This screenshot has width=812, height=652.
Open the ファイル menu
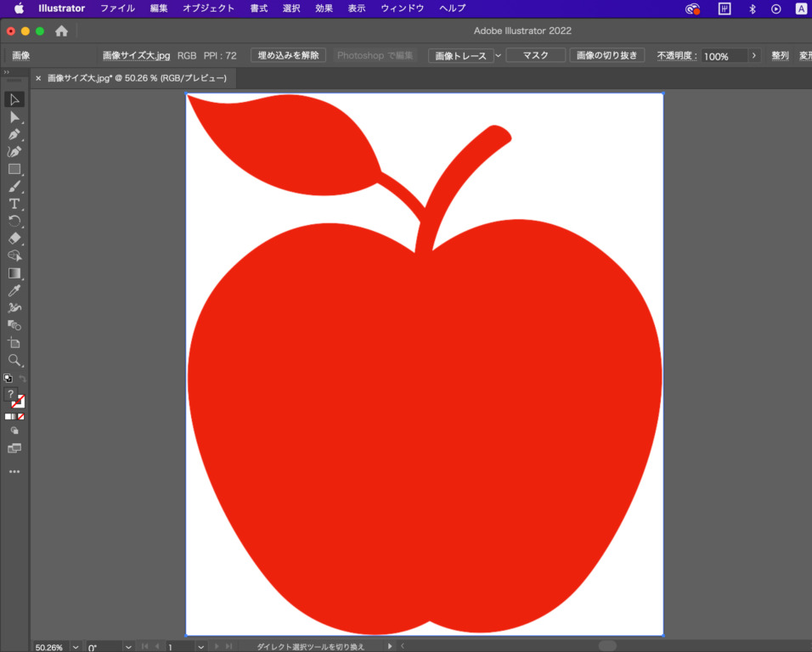coord(117,8)
